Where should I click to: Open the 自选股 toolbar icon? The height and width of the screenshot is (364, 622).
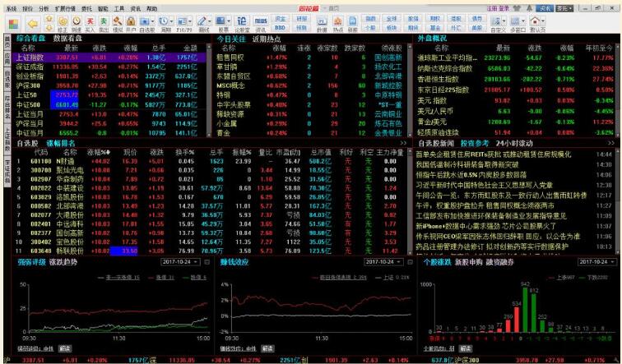[145, 21]
